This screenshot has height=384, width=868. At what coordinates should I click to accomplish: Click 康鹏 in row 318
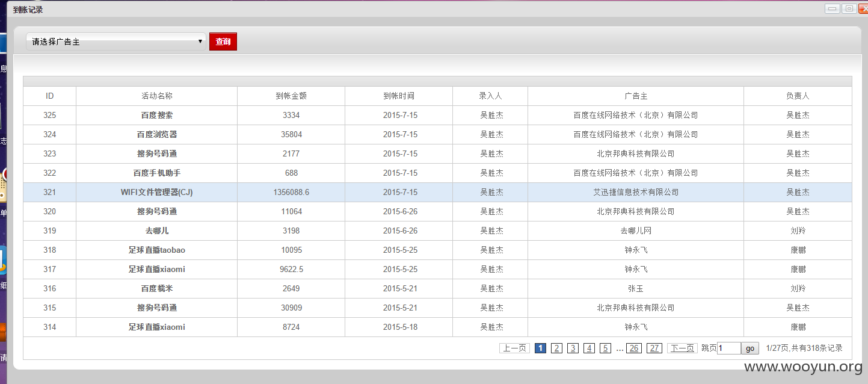[798, 250]
